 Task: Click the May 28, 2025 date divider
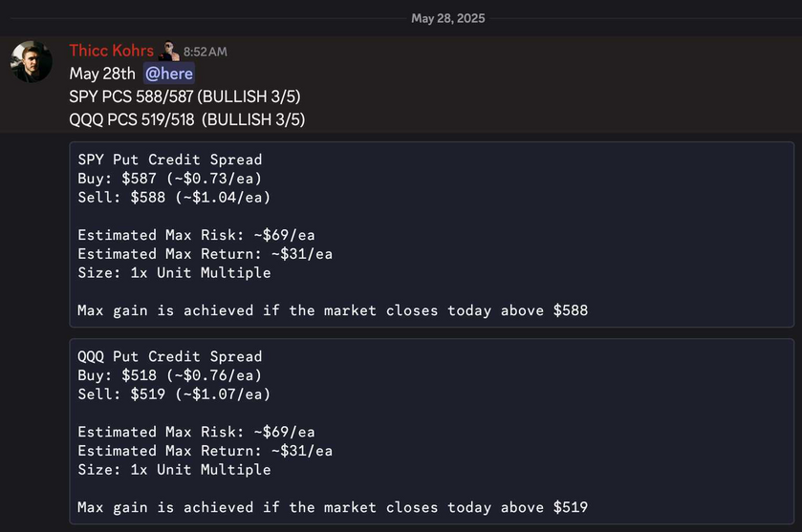click(x=448, y=18)
